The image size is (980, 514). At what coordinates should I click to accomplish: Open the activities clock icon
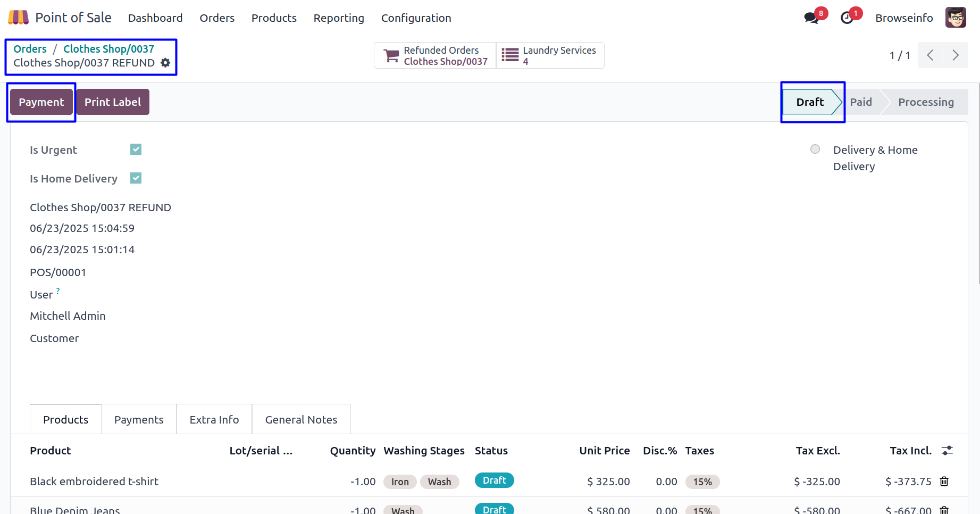click(x=847, y=18)
